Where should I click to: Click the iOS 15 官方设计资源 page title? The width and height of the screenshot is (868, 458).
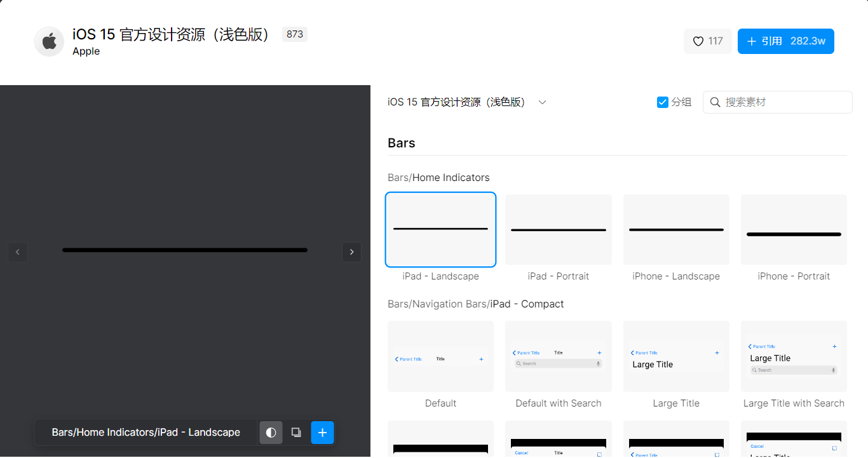coord(173,34)
